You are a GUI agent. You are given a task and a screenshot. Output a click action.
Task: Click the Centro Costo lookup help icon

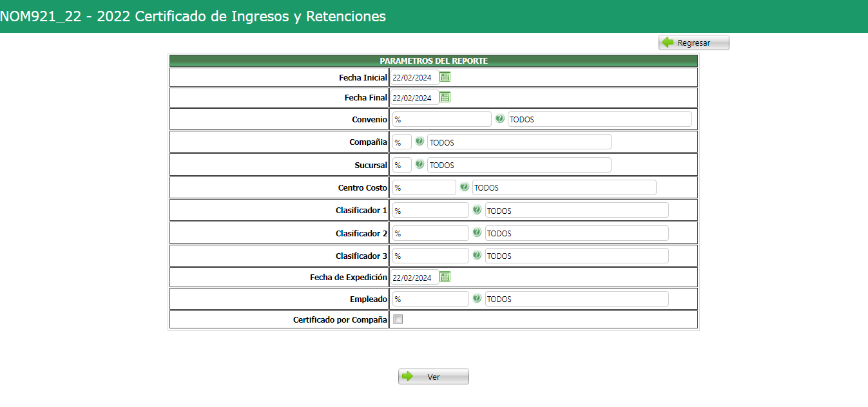(x=464, y=187)
